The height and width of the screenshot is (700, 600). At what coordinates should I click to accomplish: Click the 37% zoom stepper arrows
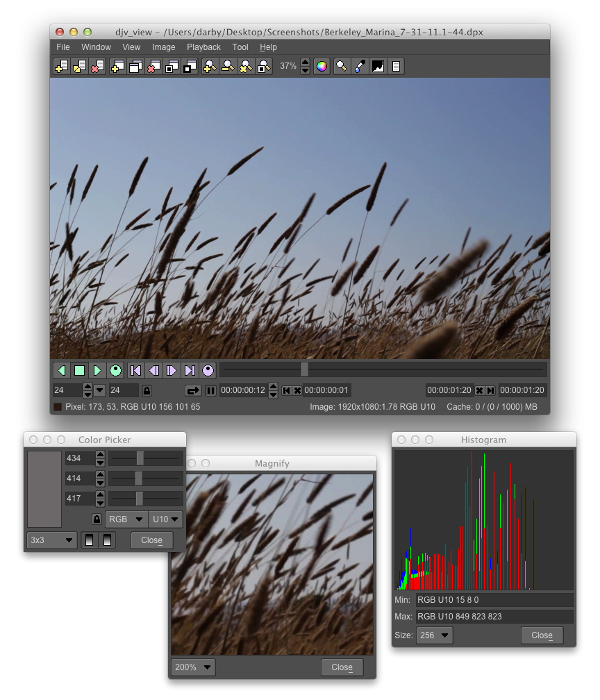click(x=305, y=67)
